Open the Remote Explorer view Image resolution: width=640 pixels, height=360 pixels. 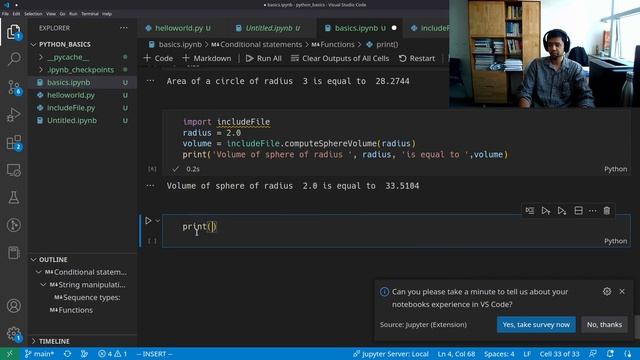[x=13, y=170]
